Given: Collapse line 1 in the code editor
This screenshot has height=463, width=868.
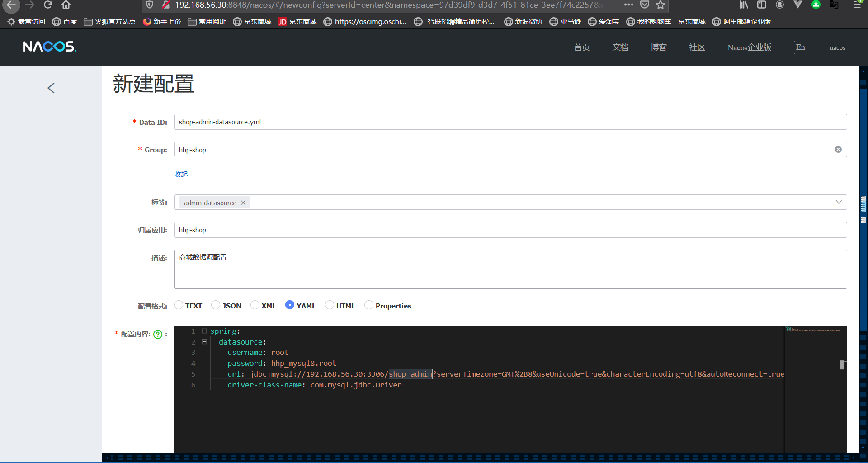Looking at the screenshot, I should pos(204,331).
